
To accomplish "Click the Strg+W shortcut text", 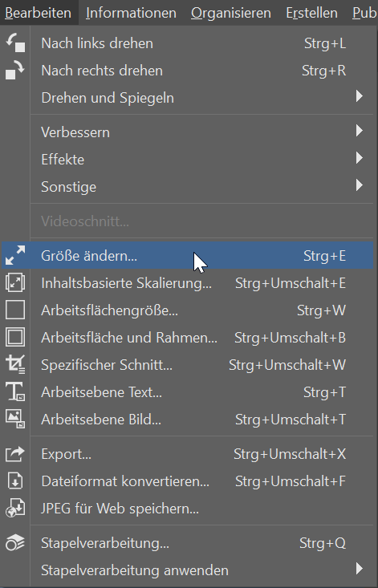I will coord(321,310).
